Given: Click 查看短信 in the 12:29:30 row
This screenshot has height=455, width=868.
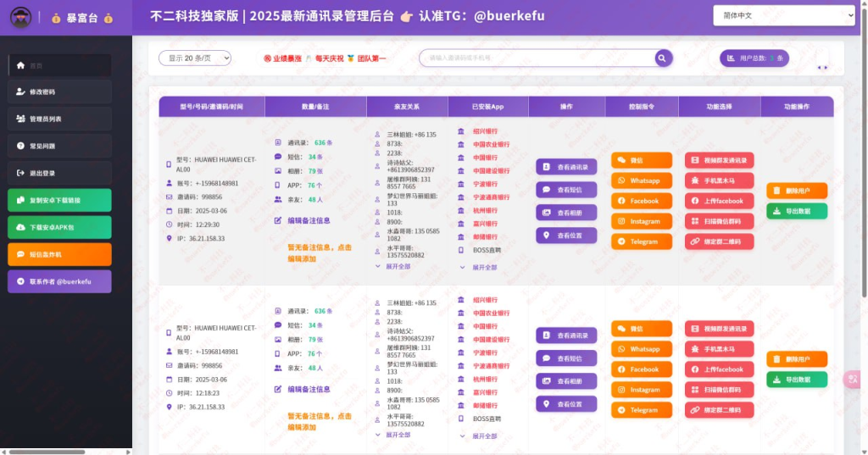Looking at the screenshot, I should (566, 190).
